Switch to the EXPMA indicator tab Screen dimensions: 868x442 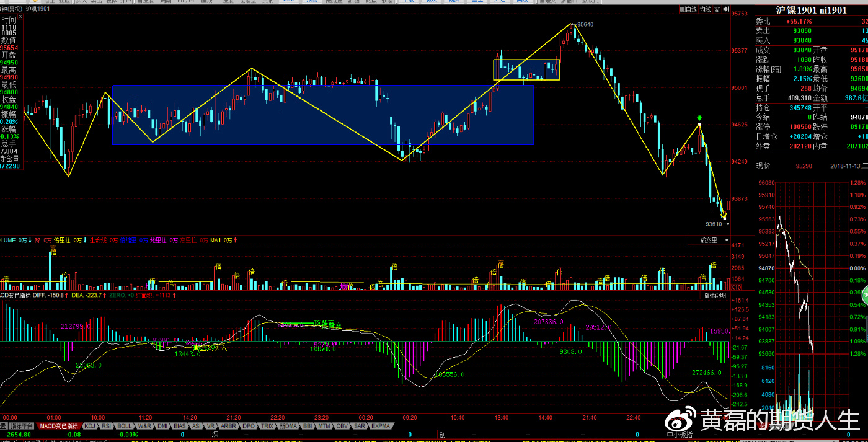click(x=381, y=426)
